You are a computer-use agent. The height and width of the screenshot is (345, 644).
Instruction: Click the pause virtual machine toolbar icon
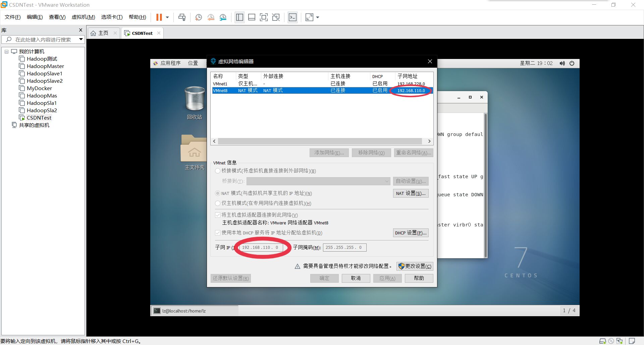click(159, 17)
